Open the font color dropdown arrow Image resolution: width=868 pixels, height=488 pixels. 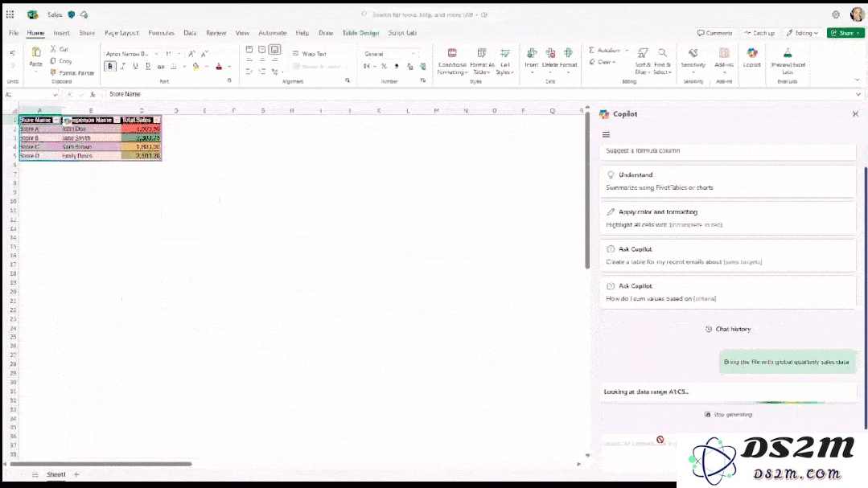tap(229, 67)
